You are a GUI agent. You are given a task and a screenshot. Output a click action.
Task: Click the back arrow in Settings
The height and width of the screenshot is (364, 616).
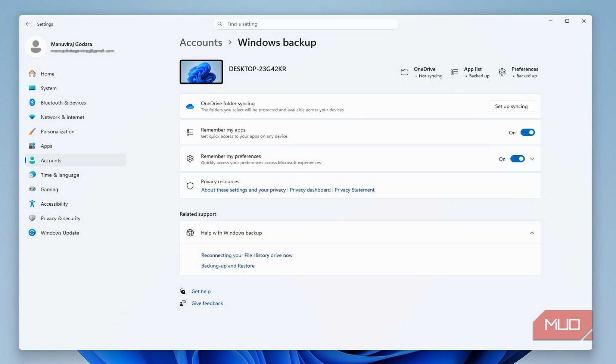click(28, 24)
